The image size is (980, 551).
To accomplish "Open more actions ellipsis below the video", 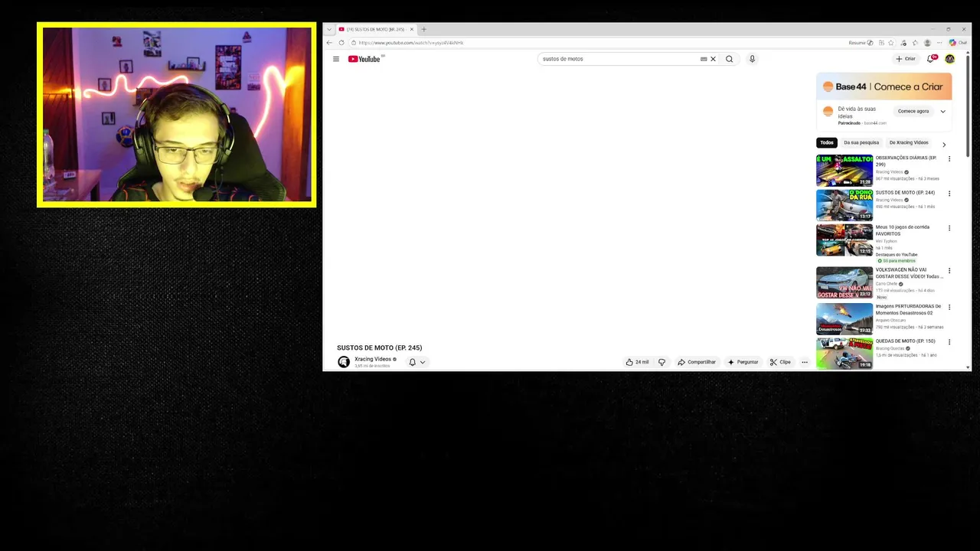I will 805,362.
